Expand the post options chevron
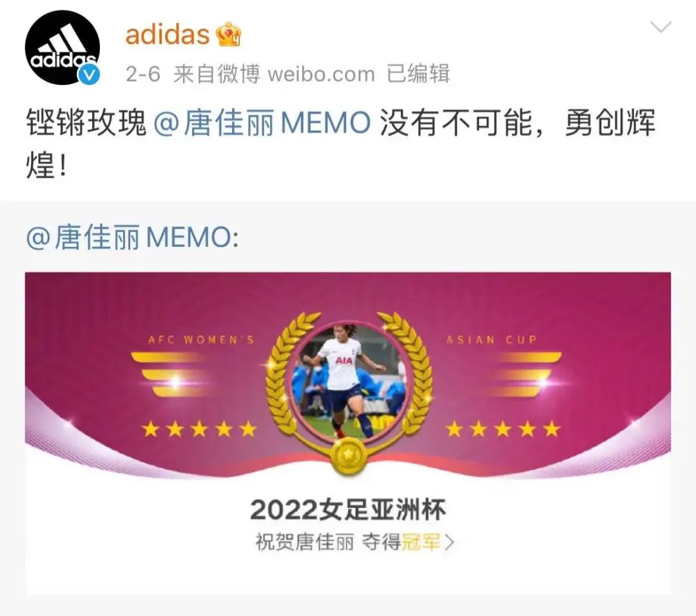This screenshot has width=696, height=616. click(x=661, y=27)
